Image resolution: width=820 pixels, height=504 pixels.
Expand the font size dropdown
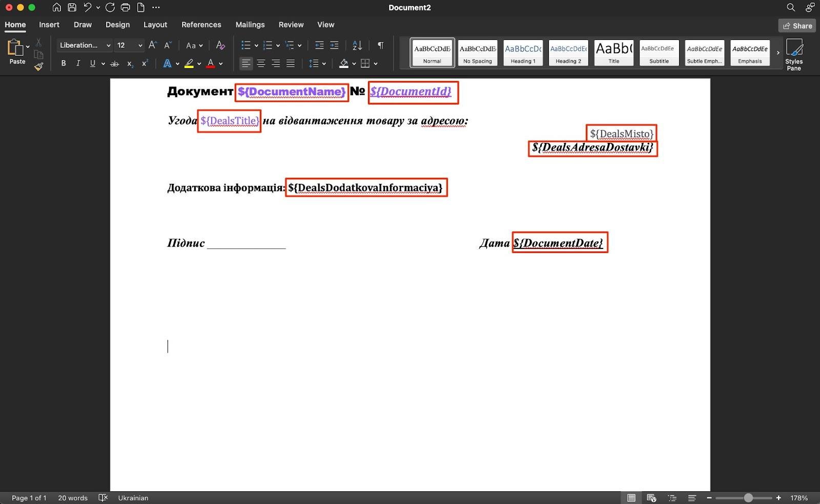[140, 45]
